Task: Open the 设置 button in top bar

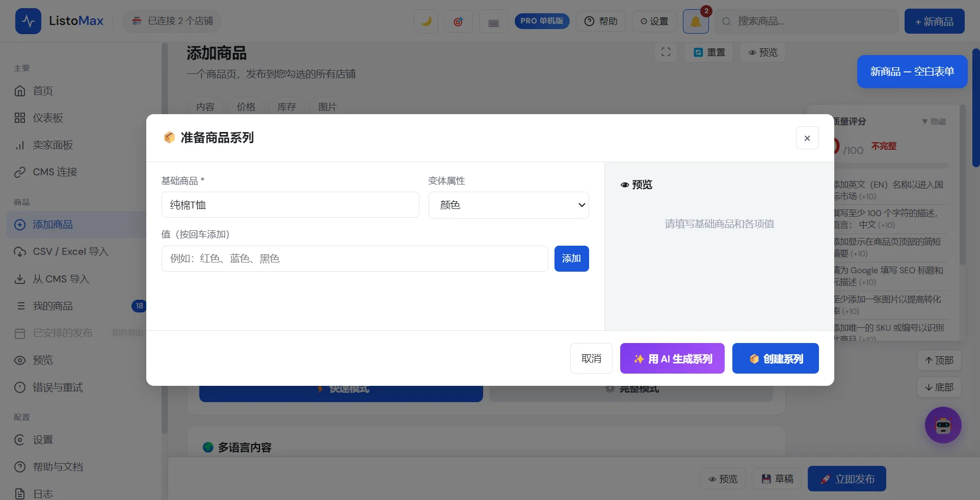Action: click(x=654, y=21)
